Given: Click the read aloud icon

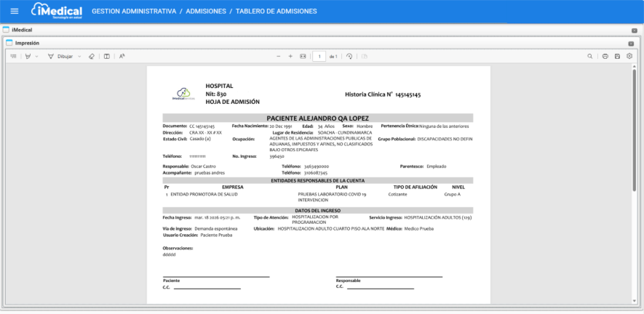Looking at the screenshot, I should (122, 56).
